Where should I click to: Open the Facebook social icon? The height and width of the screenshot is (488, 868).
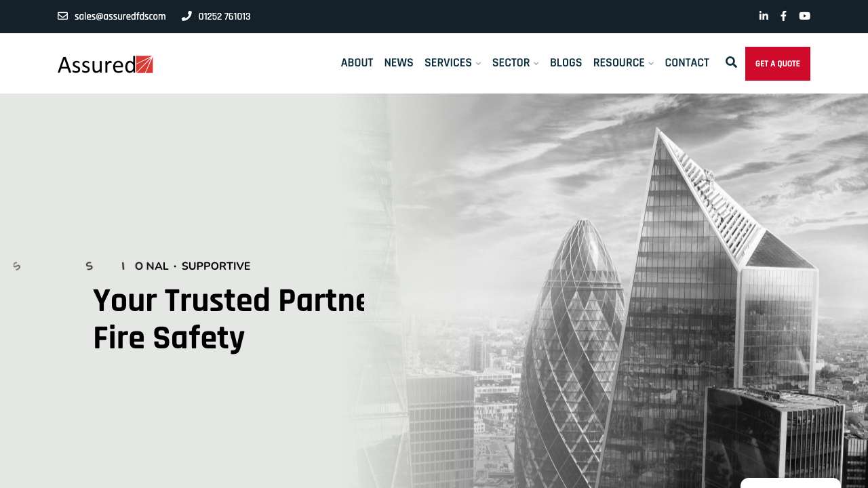click(784, 16)
